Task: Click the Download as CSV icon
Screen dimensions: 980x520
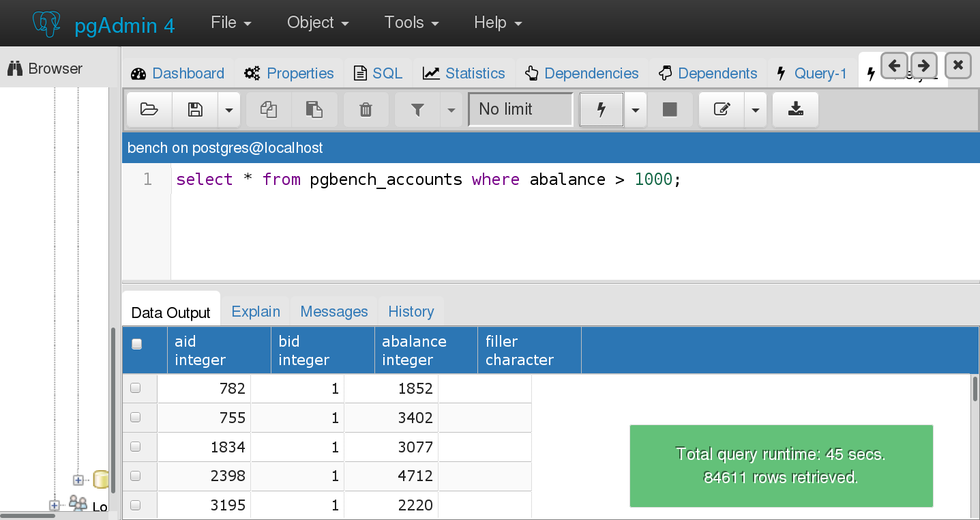Action: point(795,109)
